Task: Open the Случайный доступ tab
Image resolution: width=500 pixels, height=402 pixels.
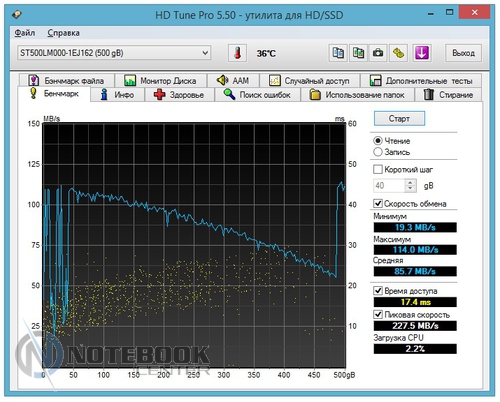Action: click(309, 81)
